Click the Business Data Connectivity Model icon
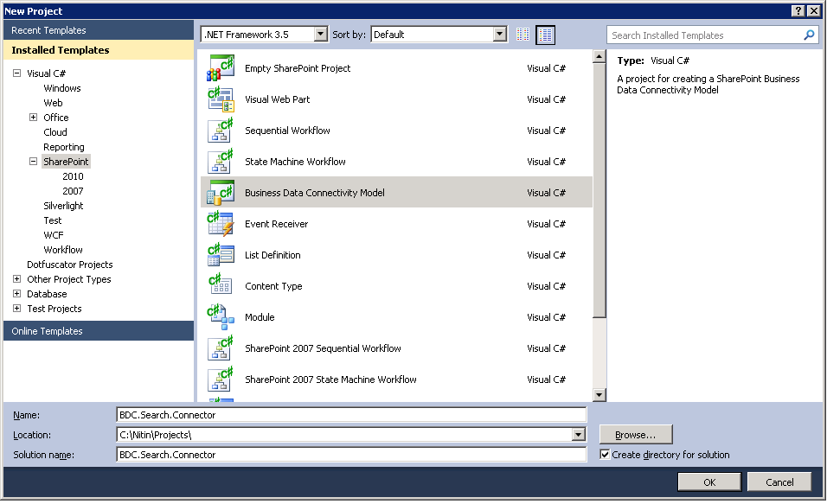This screenshot has width=827, height=504. pyautogui.click(x=221, y=193)
